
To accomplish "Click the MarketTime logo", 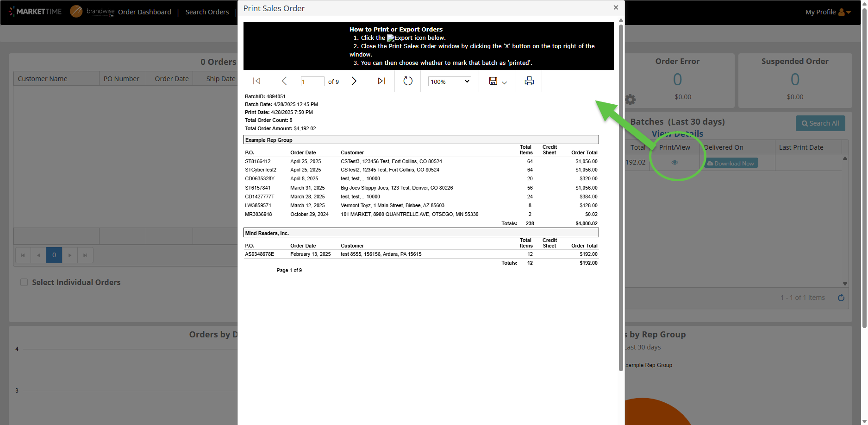I will [x=35, y=12].
